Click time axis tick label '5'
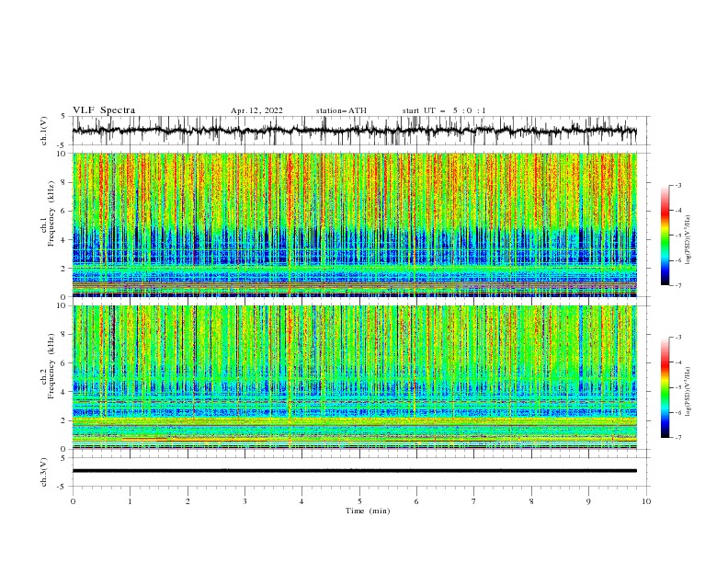This screenshot has height=563, width=728. coord(359,501)
